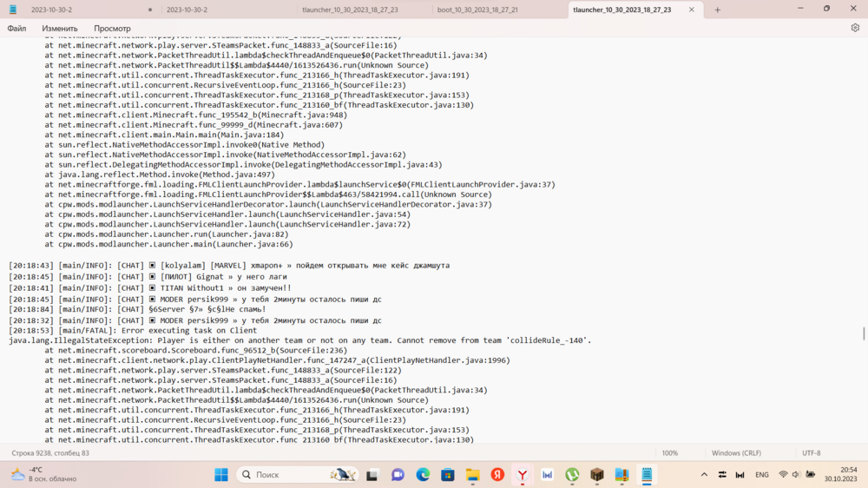Open the weather widget showing -4°C
Image resolution: width=868 pixels, height=488 pixels.
pos(44,475)
